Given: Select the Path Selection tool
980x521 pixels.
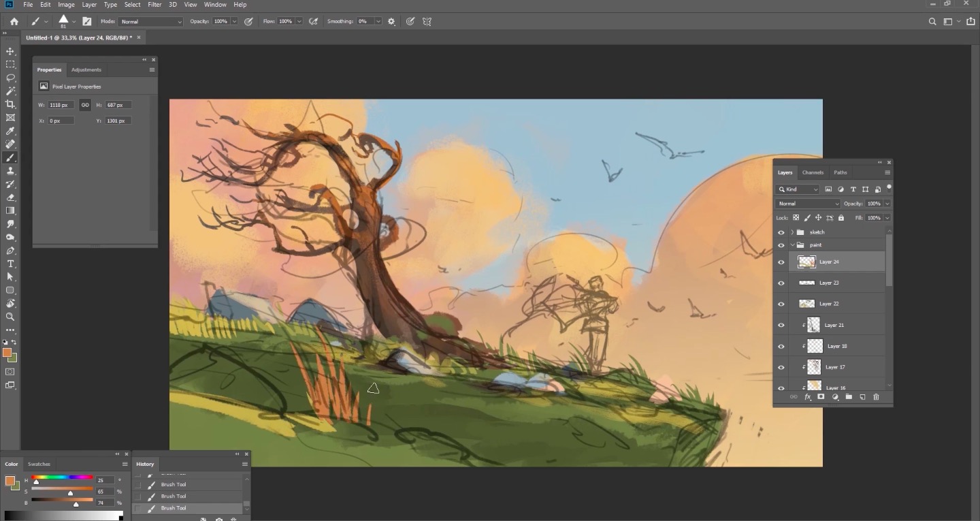Looking at the screenshot, I should click(10, 277).
